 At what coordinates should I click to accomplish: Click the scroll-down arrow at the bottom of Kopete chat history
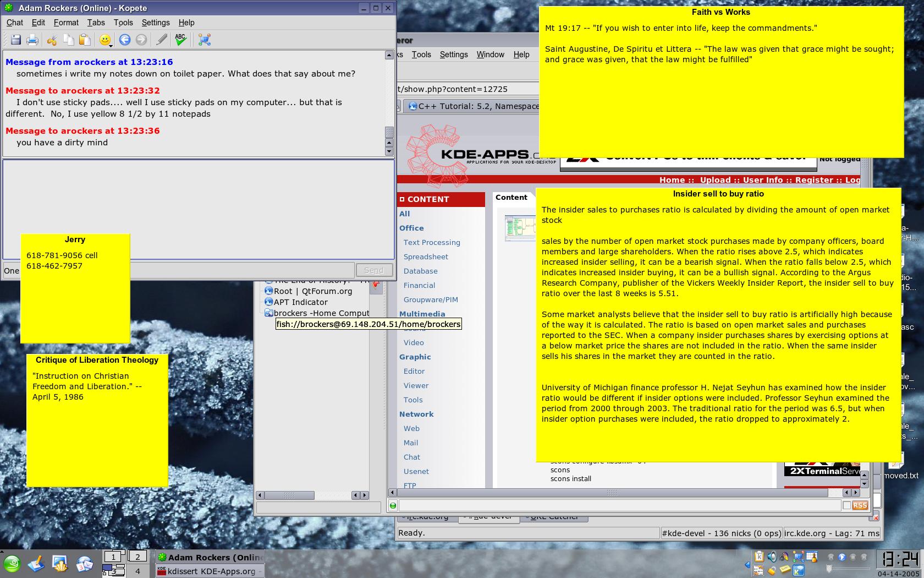tap(389, 151)
